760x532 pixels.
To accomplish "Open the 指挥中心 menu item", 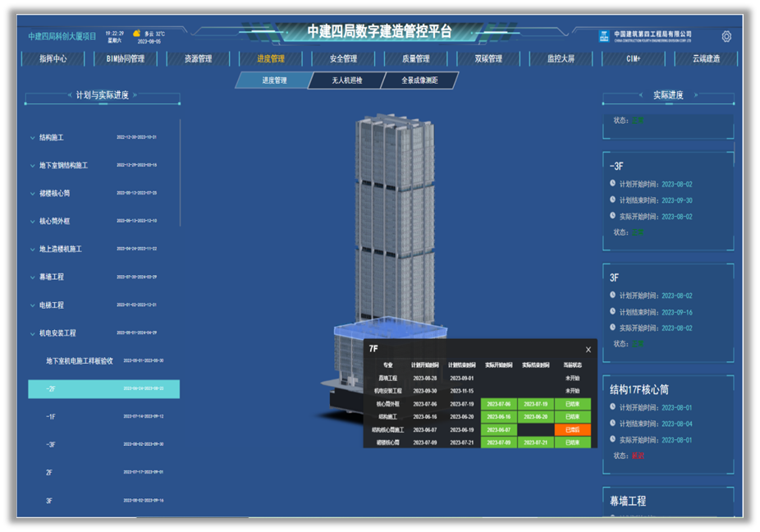I will coord(53,59).
